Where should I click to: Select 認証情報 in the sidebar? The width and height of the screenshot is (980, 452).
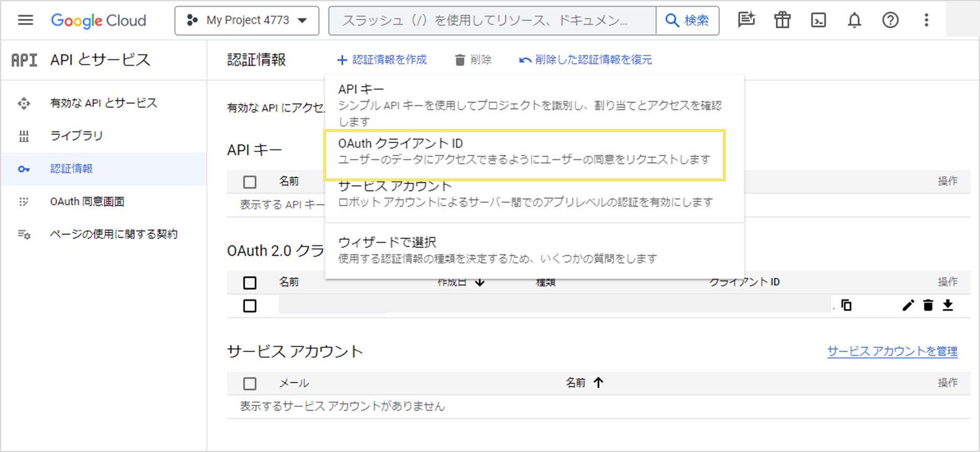[x=104, y=169]
